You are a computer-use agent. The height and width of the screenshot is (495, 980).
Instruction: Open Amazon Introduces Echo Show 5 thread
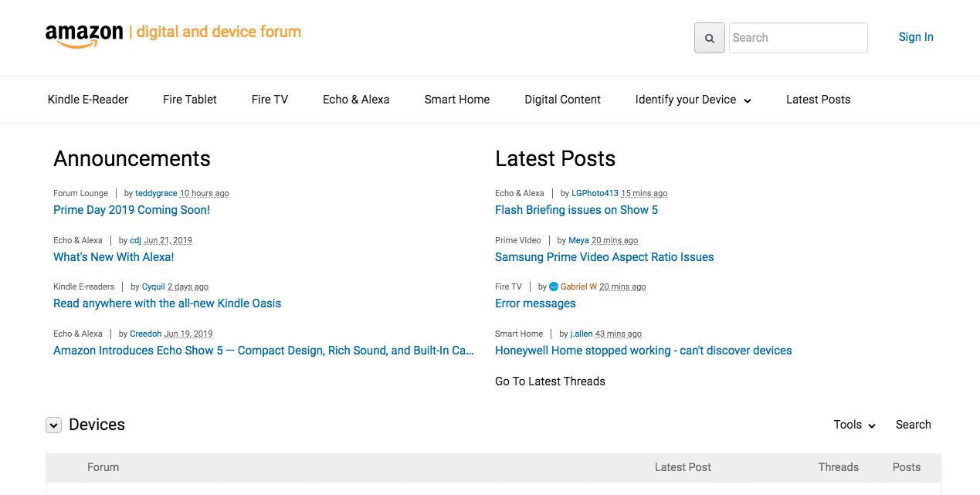[263, 351]
